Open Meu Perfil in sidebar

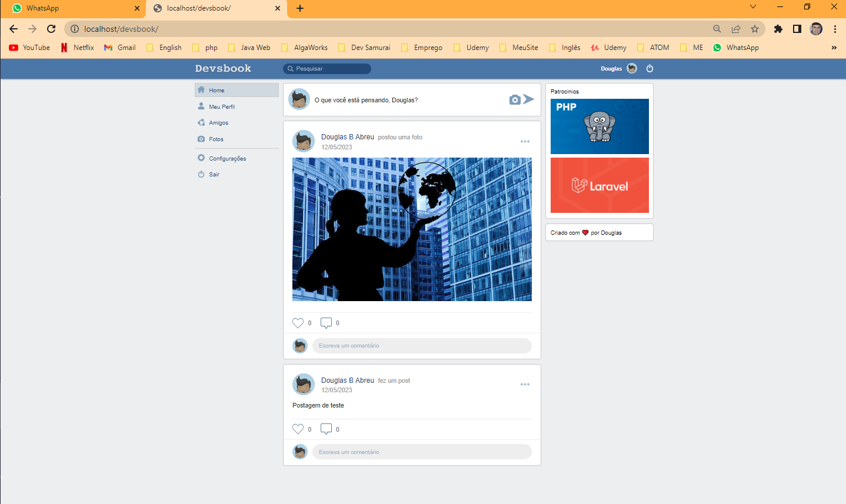pyautogui.click(x=222, y=107)
